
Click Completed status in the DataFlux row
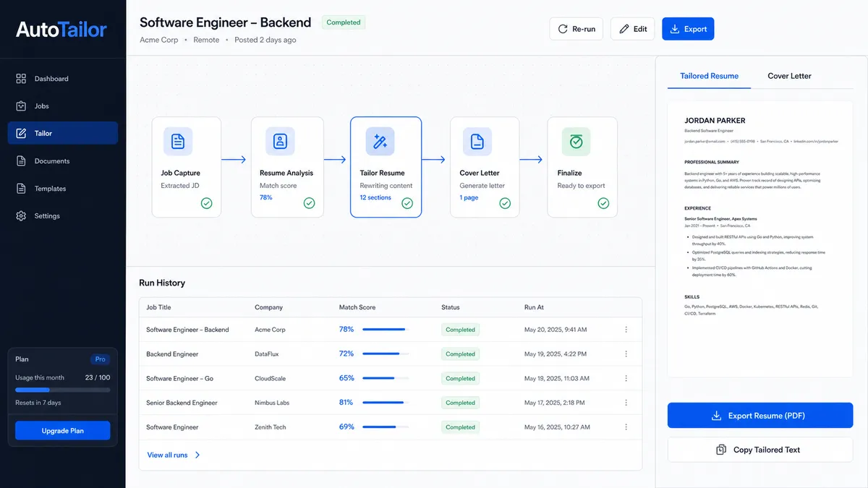point(460,354)
